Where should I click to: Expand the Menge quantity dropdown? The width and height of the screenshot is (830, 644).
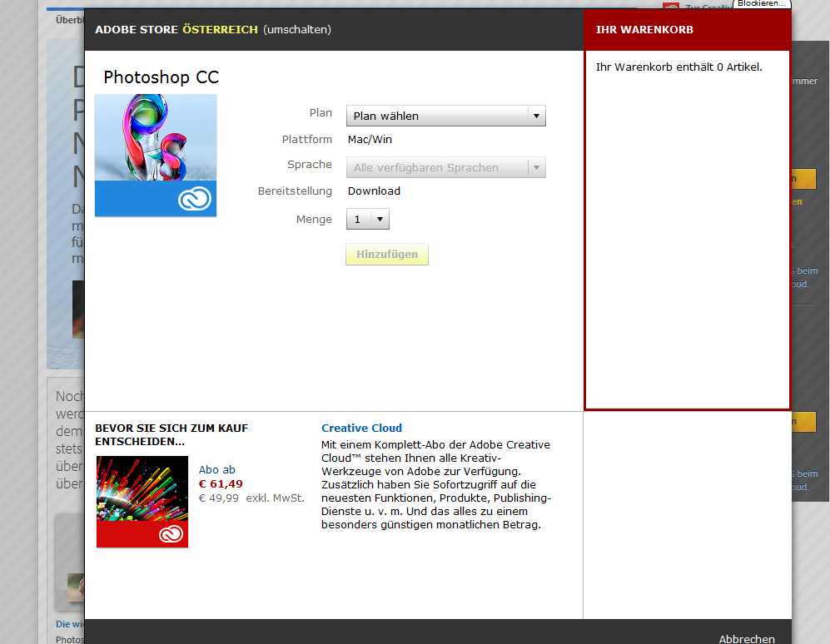[x=367, y=219]
